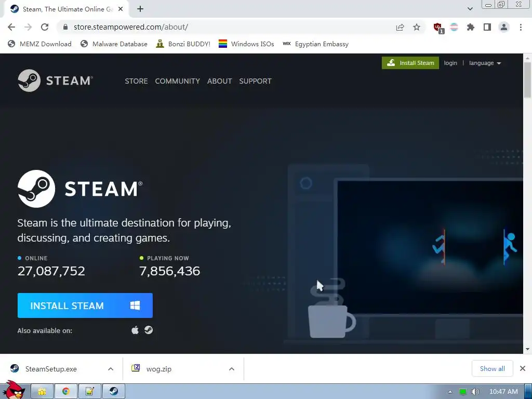Click the Angry Birds start button
The height and width of the screenshot is (399, 532).
[x=14, y=390]
